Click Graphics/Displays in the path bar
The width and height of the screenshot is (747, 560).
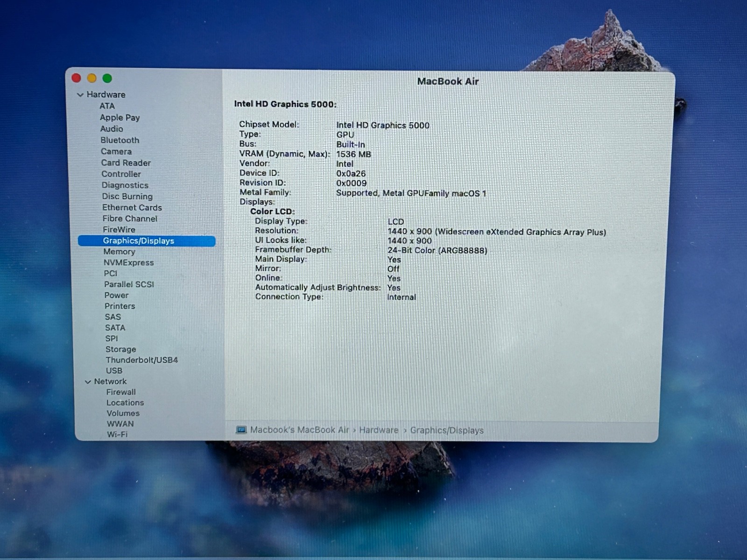[x=447, y=430]
